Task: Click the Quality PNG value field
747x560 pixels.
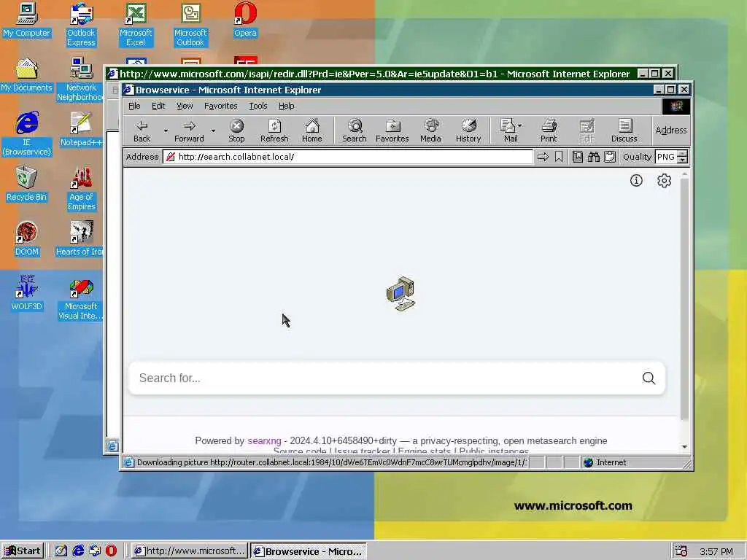Action: [665, 157]
